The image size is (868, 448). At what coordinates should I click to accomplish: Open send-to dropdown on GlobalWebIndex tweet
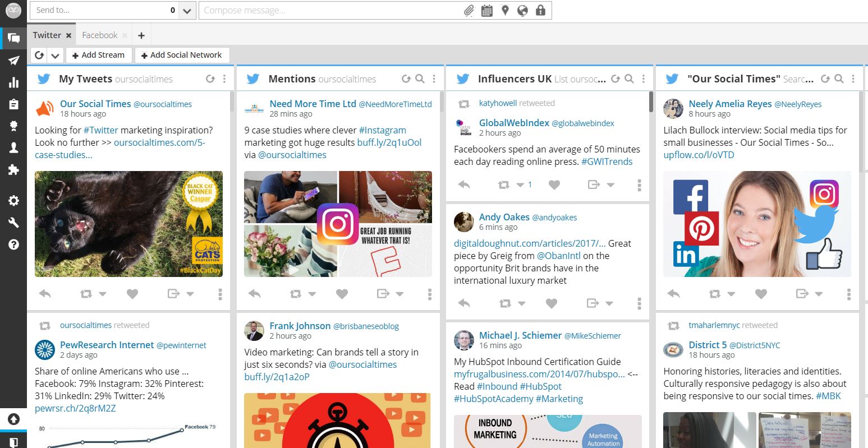[610, 185]
